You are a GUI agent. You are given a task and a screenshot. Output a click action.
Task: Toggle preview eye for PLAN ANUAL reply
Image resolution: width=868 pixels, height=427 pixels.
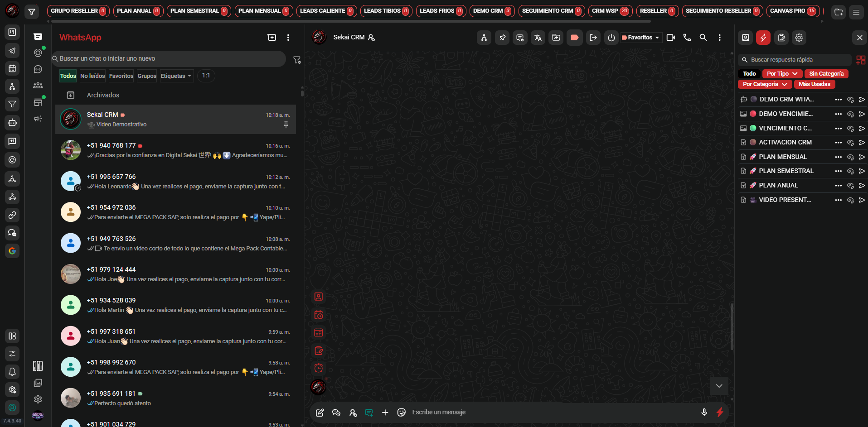(850, 186)
